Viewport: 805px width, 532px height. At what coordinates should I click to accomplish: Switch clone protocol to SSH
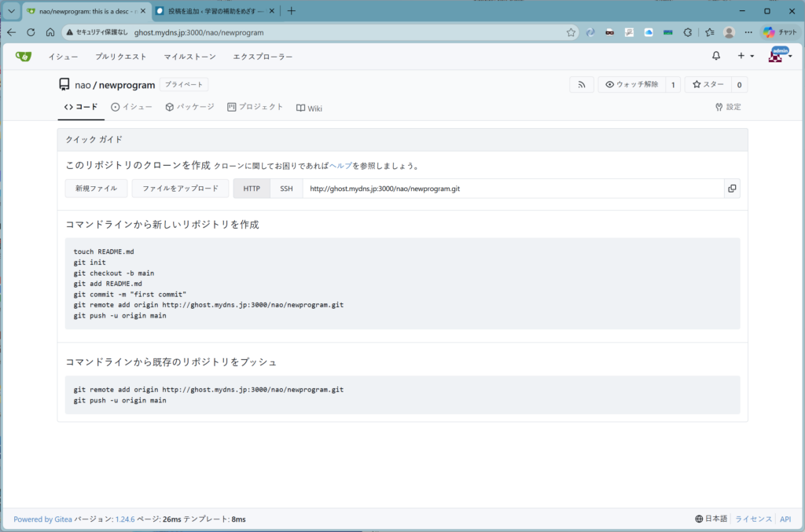point(286,189)
